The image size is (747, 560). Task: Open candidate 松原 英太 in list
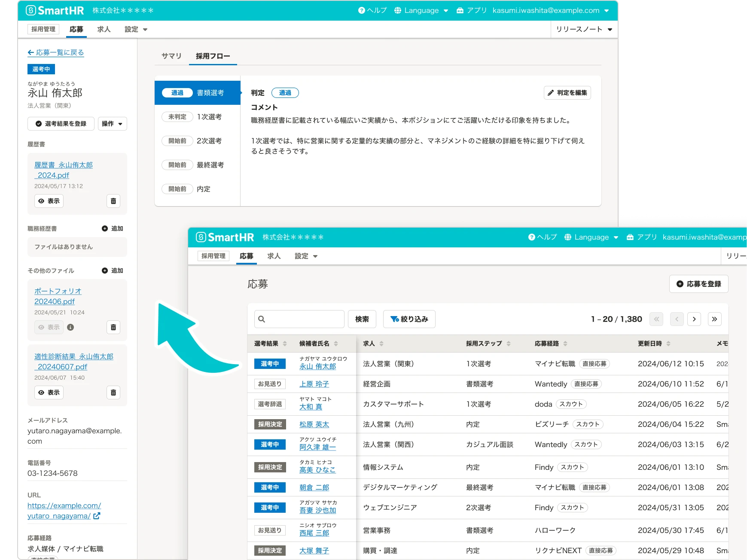coord(314,424)
